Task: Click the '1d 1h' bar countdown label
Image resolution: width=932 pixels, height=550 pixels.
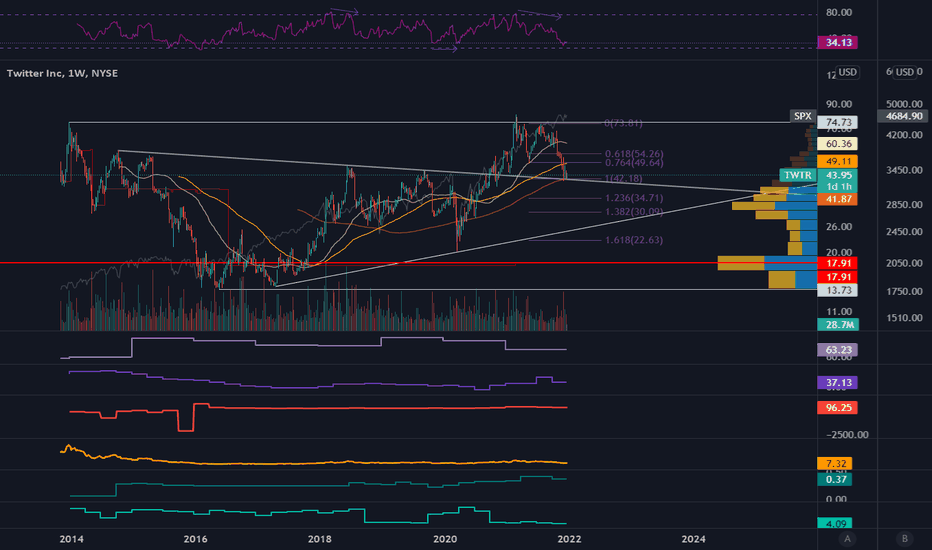Action: (x=837, y=187)
